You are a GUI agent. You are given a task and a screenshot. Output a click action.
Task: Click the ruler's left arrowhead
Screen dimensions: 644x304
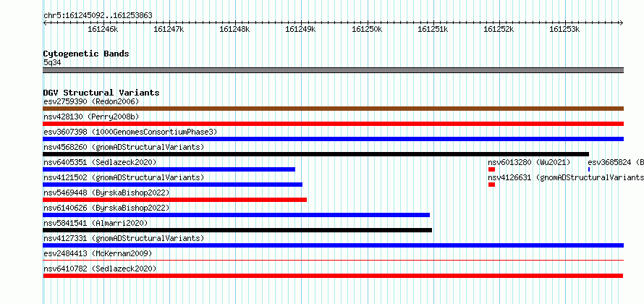coord(45,22)
